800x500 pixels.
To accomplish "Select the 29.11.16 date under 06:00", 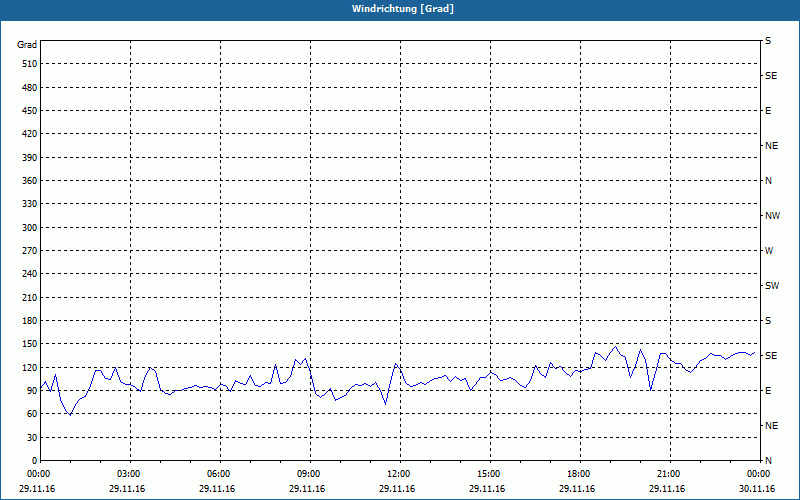I will pos(217,489).
